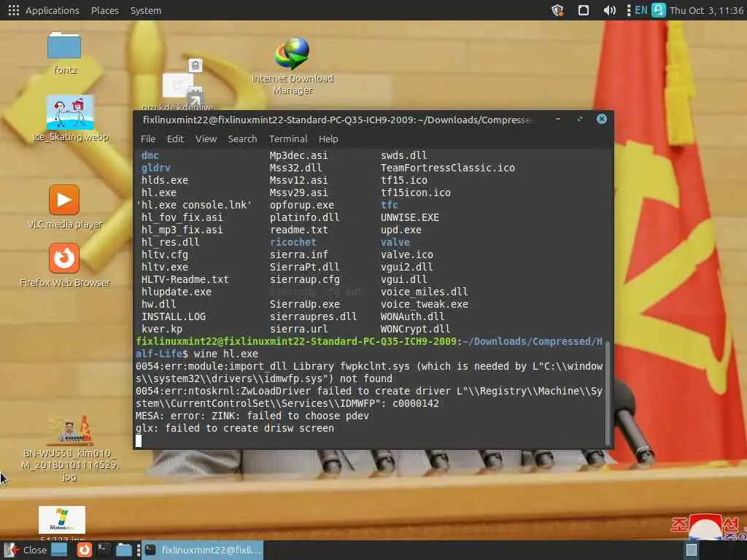The width and height of the screenshot is (747, 560).
Task: Maximize the terminal window
Action: coord(580,119)
